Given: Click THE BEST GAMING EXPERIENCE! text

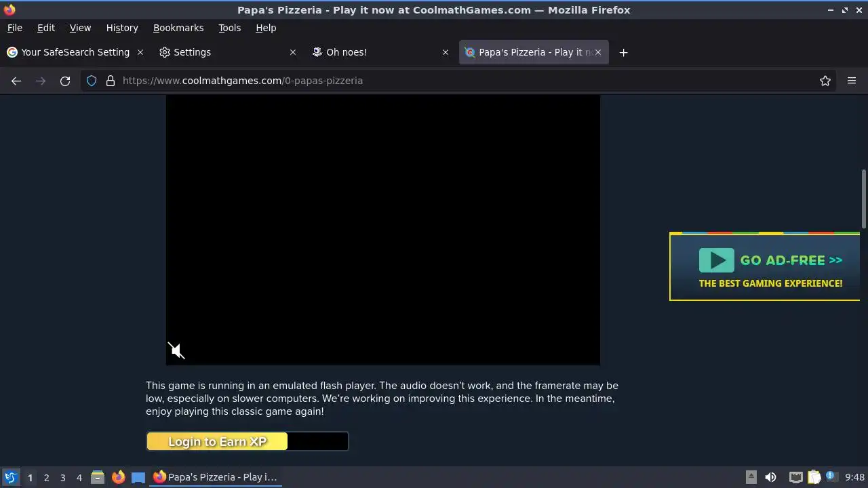Looking at the screenshot, I should pos(770,283).
